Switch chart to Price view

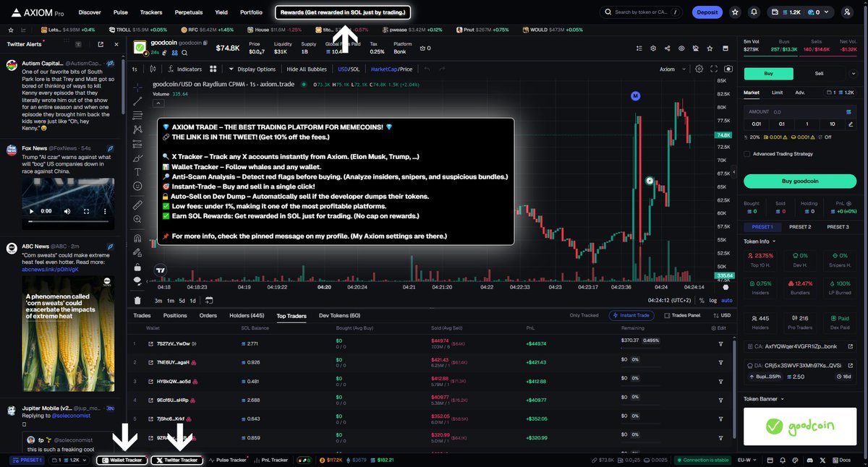tap(405, 69)
